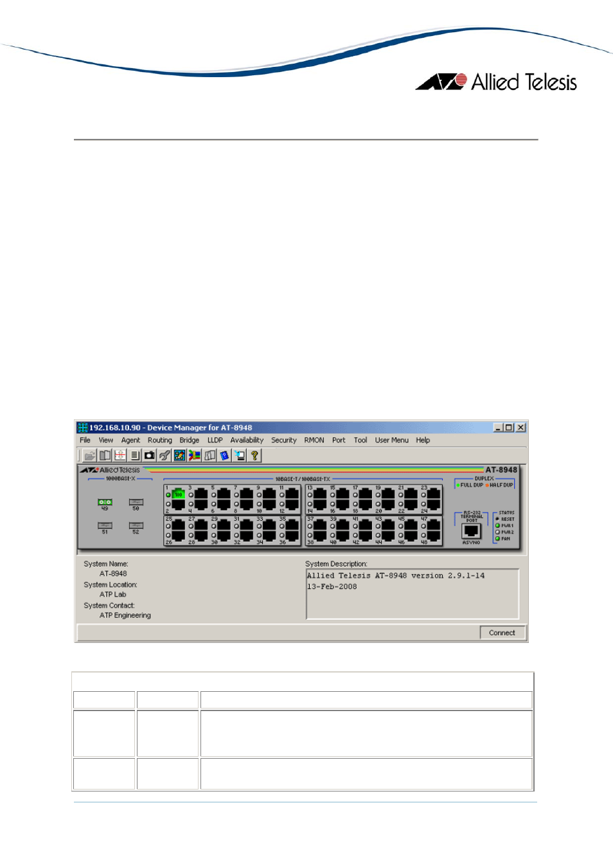The width and height of the screenshot is (613, 868).
Task: Click the red crosshair grid toolbar icon
Action: coord(120,455)
